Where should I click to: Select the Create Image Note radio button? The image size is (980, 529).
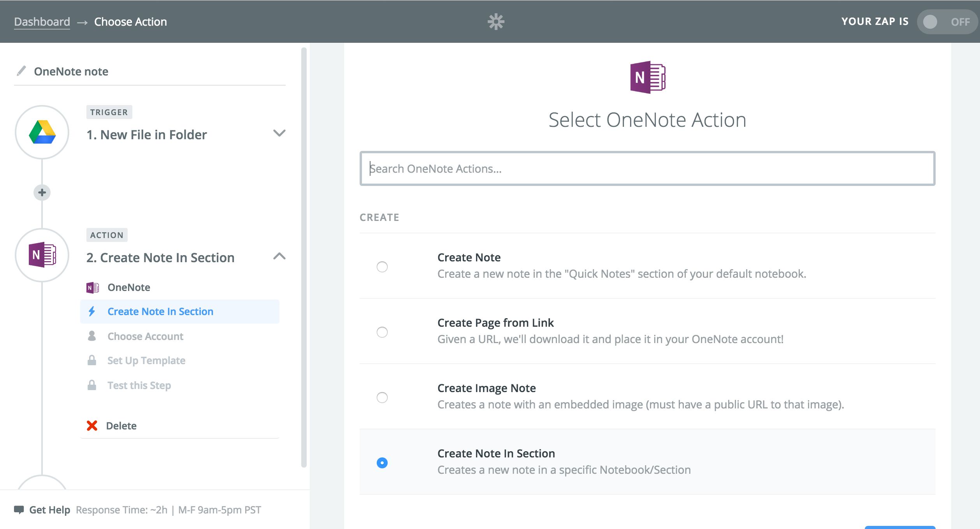pyautogui.click(x=382, y=398)
